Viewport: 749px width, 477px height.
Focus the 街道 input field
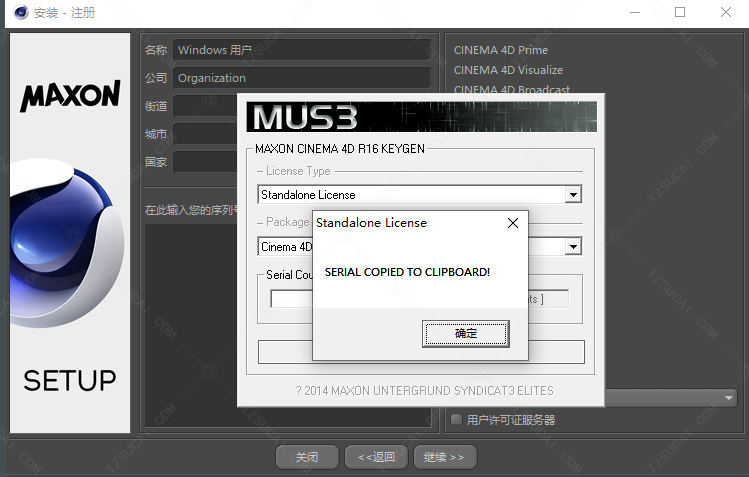point(205,106)
